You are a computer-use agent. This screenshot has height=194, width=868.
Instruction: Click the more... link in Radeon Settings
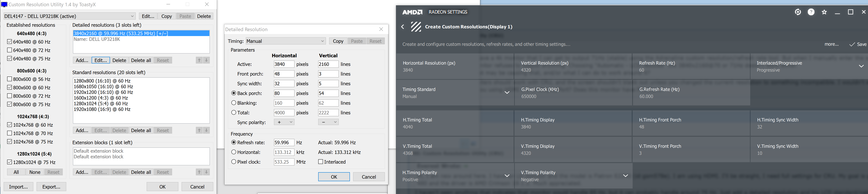(x=832, y=44)
